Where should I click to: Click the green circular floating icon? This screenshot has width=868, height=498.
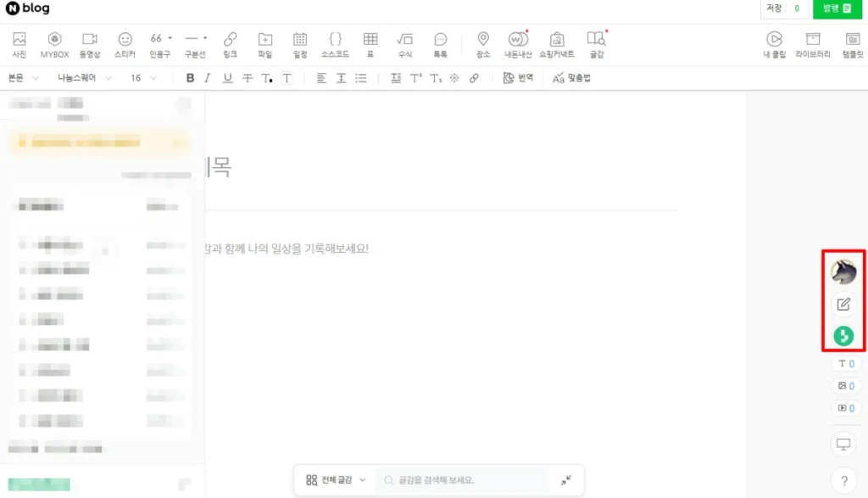pos(843,336)
